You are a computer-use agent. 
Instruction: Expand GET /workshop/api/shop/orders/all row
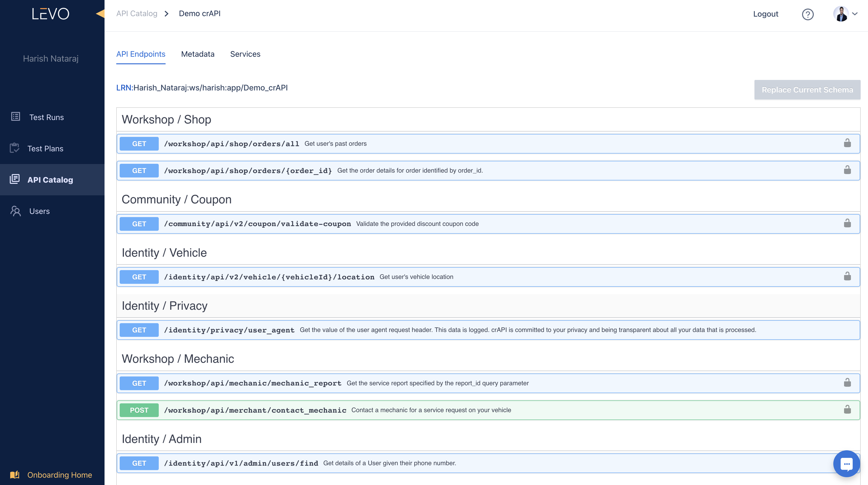(x=488, y=144)
